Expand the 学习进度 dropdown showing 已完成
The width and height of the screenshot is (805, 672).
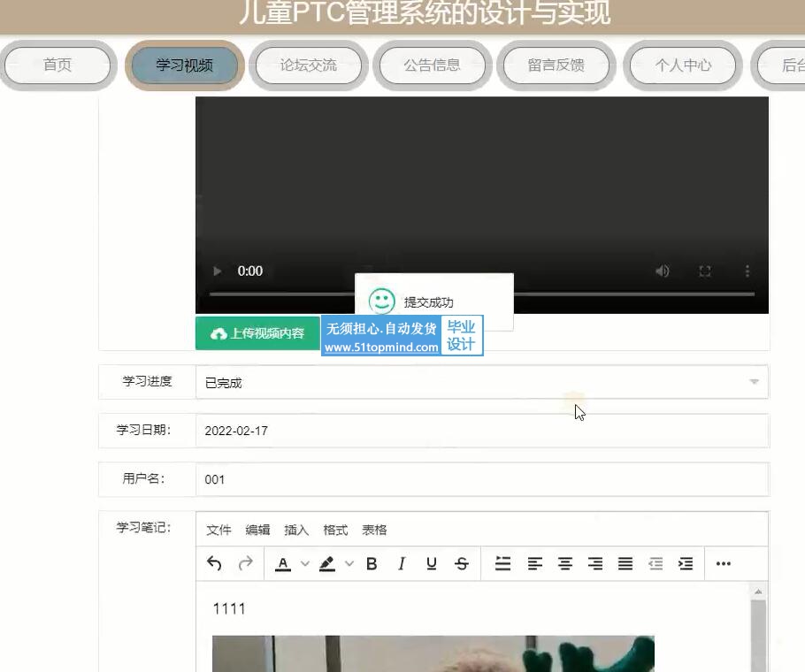482,382
